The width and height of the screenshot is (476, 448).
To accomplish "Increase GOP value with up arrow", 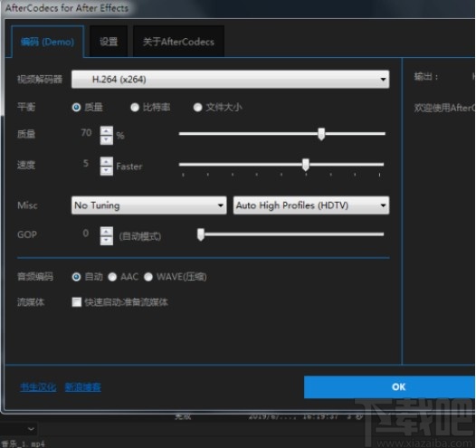I will (107, 232).
